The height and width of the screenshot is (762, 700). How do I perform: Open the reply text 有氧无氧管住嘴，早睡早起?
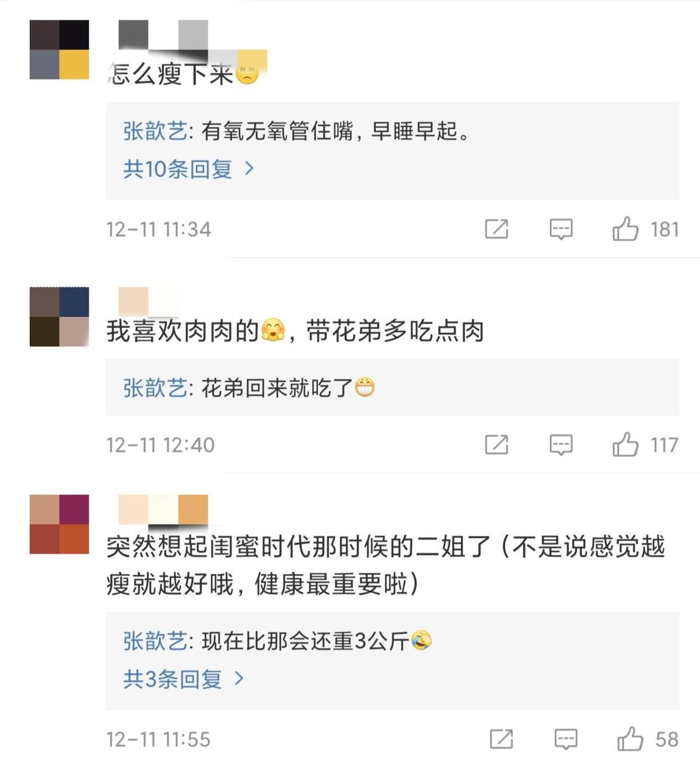(x=336, y=131)
